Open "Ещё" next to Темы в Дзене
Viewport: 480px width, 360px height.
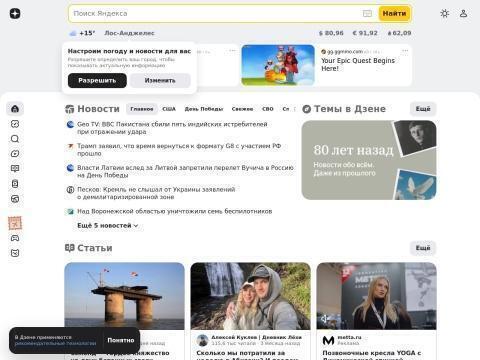(423, 109)
